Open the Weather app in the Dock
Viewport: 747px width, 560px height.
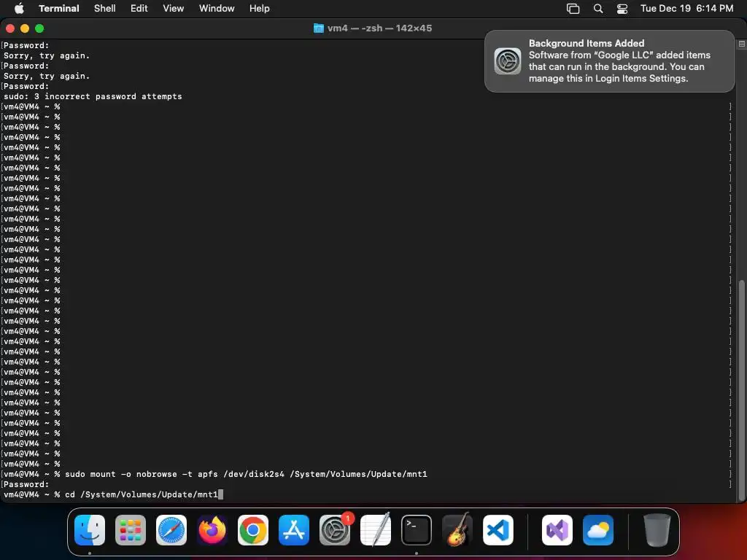click(598, 530)
